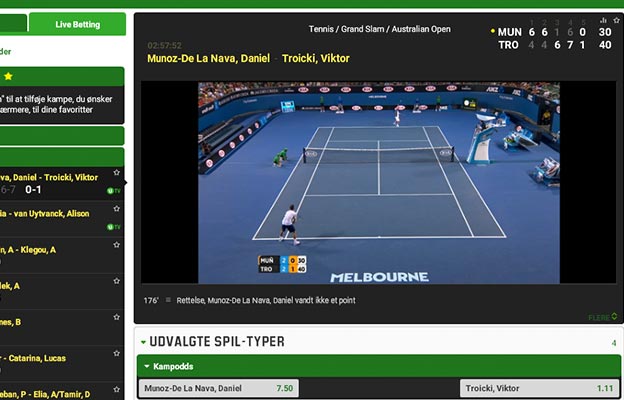Image resolution: width=624 pixels, height=400 pixels.
Task: Click the live tennis video stream
Action: coord(379,183)
